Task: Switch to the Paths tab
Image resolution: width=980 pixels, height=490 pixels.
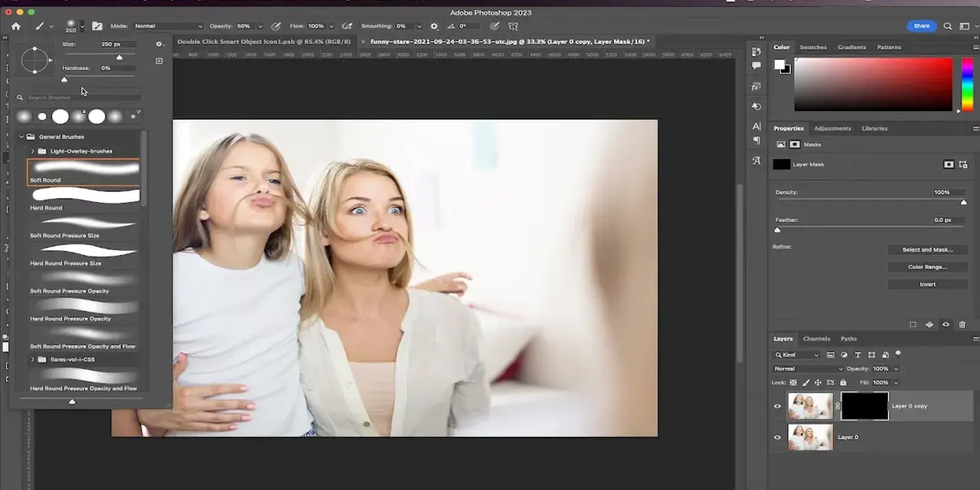Action: (848, 338)
